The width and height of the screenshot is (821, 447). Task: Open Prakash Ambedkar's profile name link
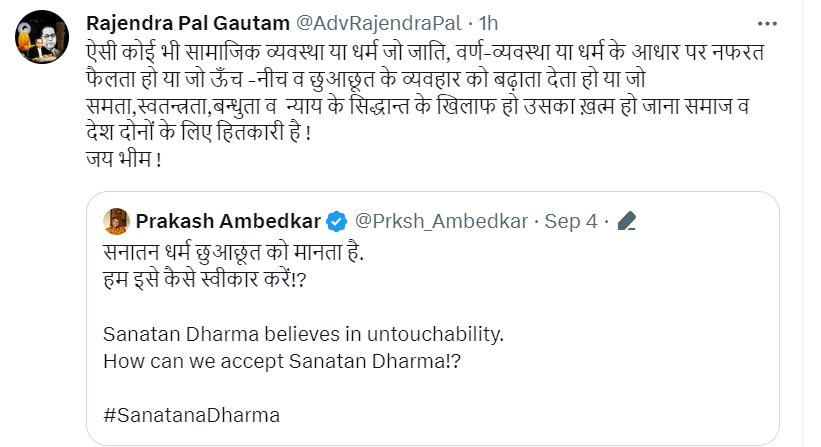tap(231, 220)
